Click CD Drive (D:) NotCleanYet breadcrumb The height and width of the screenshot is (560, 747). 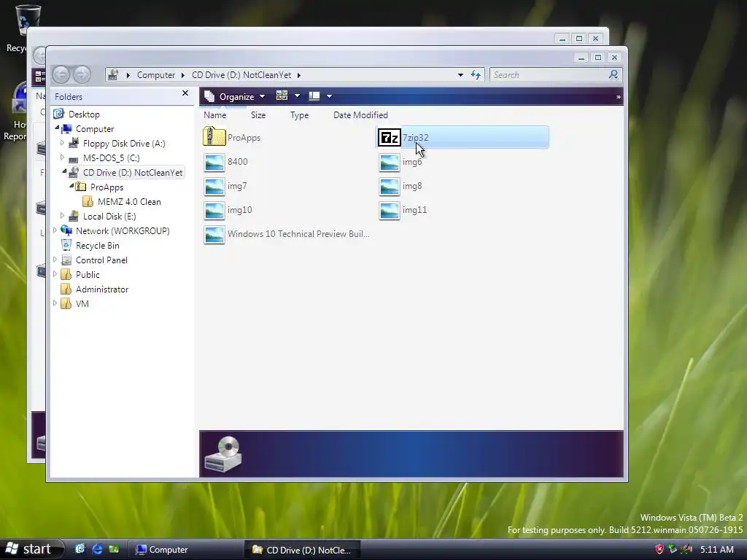pos(241,75)
